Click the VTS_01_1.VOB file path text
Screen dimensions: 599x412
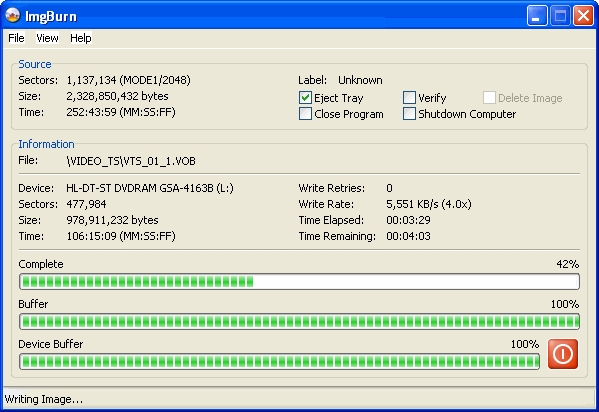(131, 161)
